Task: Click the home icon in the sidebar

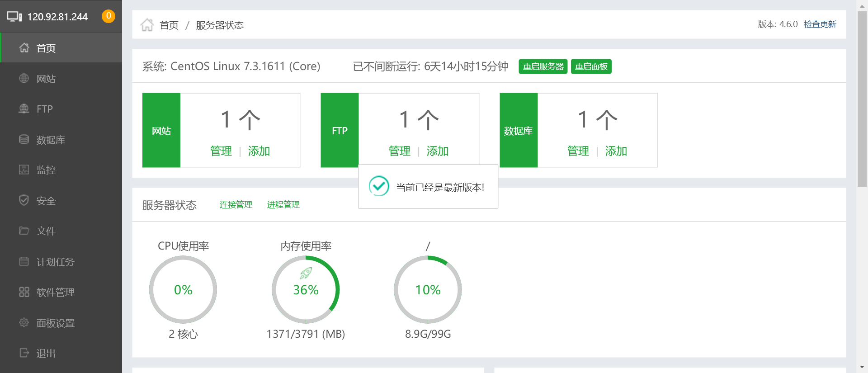Action: point(24,47)
